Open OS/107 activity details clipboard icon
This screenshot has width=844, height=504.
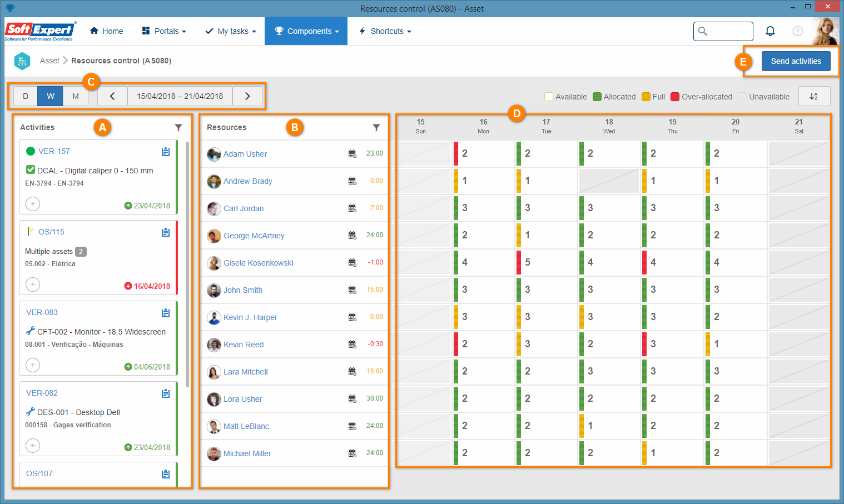(166, 474)
